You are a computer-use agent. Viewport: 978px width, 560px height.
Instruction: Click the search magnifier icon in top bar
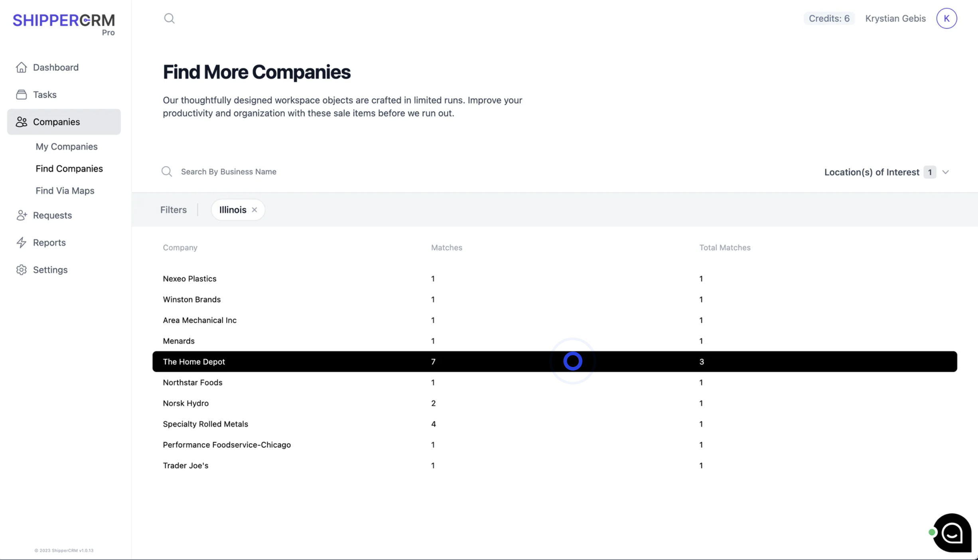point(169,18)
